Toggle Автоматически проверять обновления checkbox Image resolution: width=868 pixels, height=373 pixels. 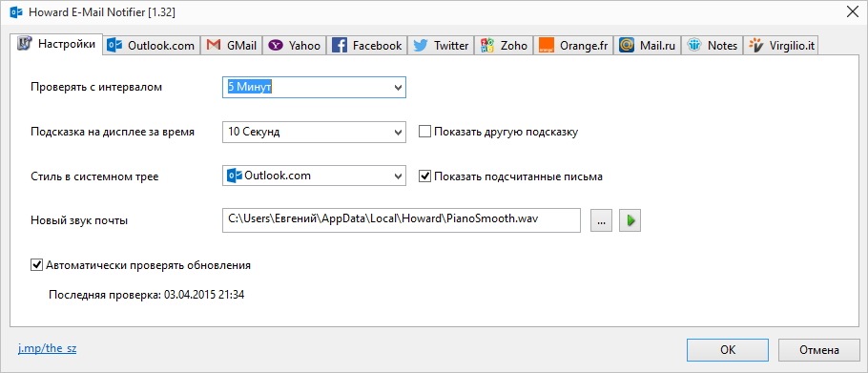click(36, 265)
